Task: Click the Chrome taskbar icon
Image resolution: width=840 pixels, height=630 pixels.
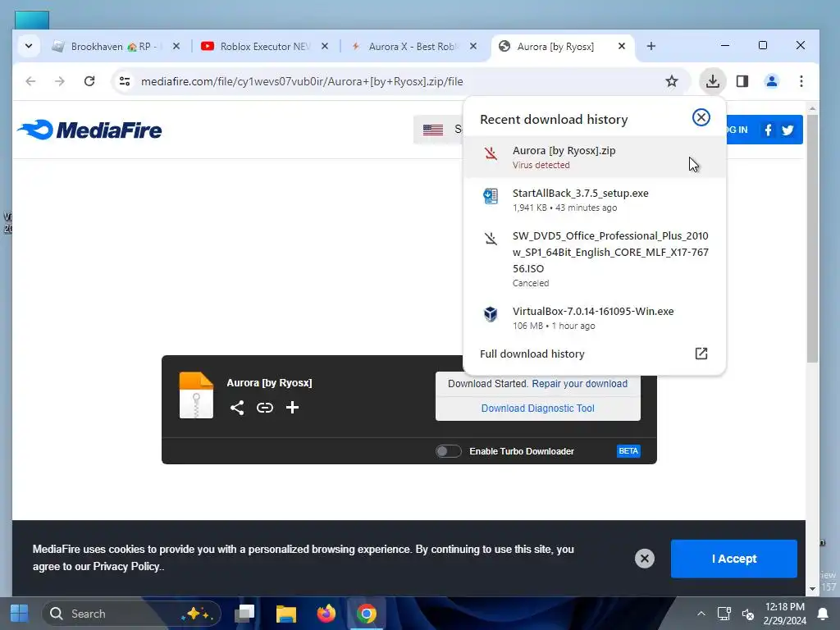Action: tap(367, 614)
